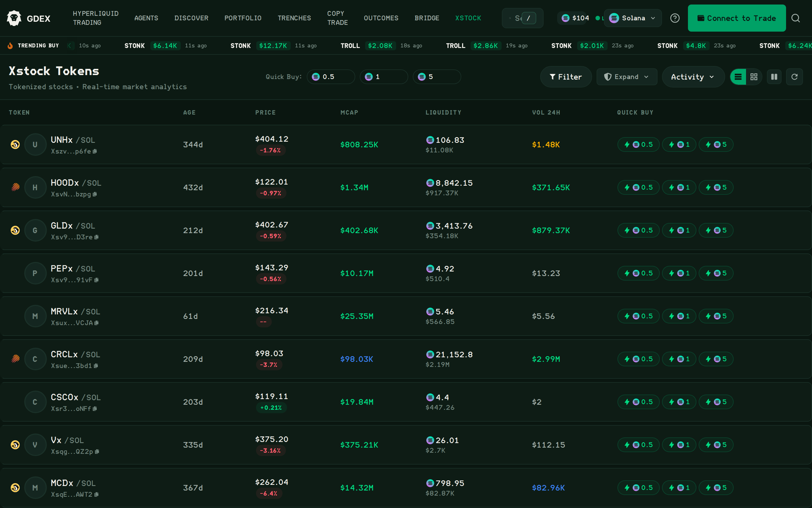Switch to list view layout

738,77
